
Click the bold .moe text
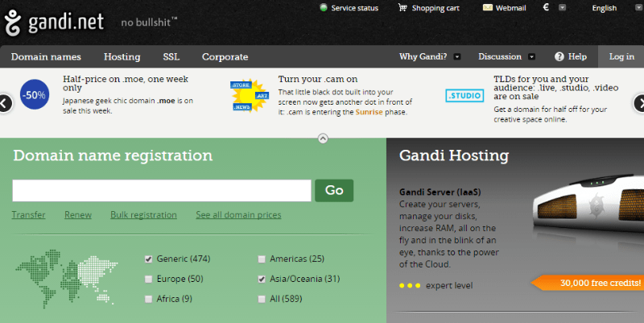coord(166,101)
